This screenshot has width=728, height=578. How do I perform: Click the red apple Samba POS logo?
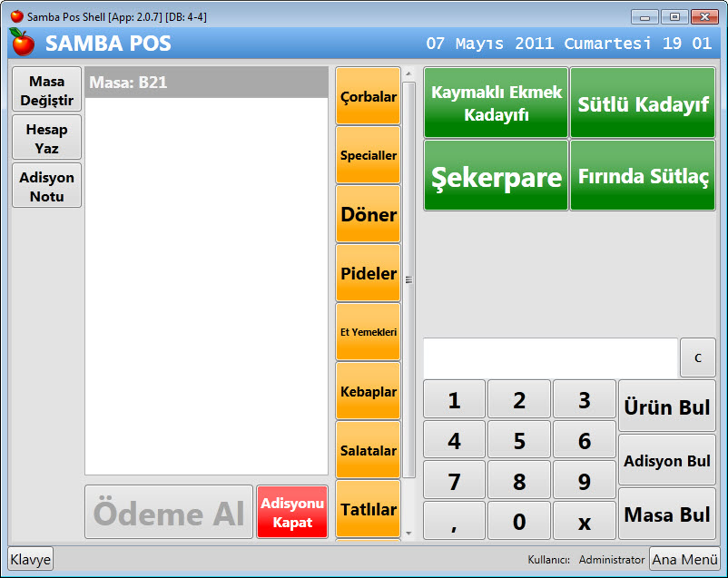point(22,43)
